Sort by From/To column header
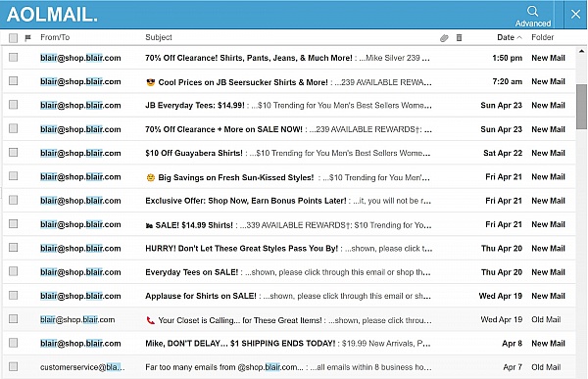588x379 pixels. pyautogui.click(x=55, y=37)
